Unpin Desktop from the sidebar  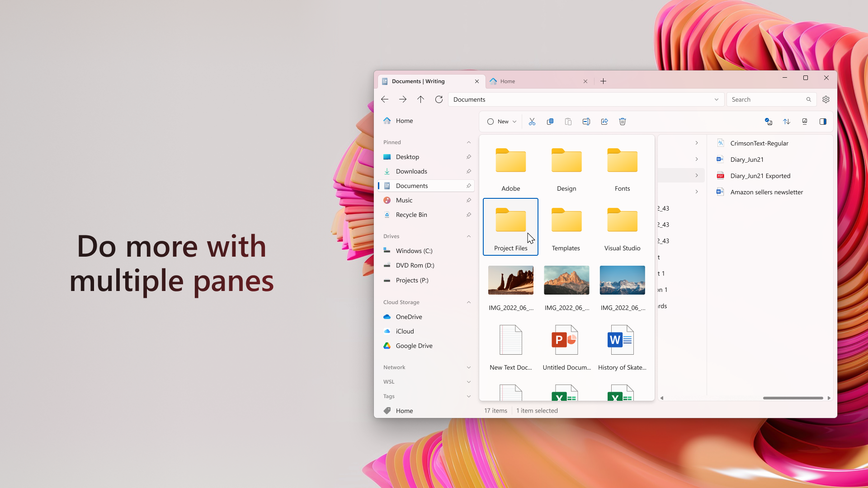[469, 157]
